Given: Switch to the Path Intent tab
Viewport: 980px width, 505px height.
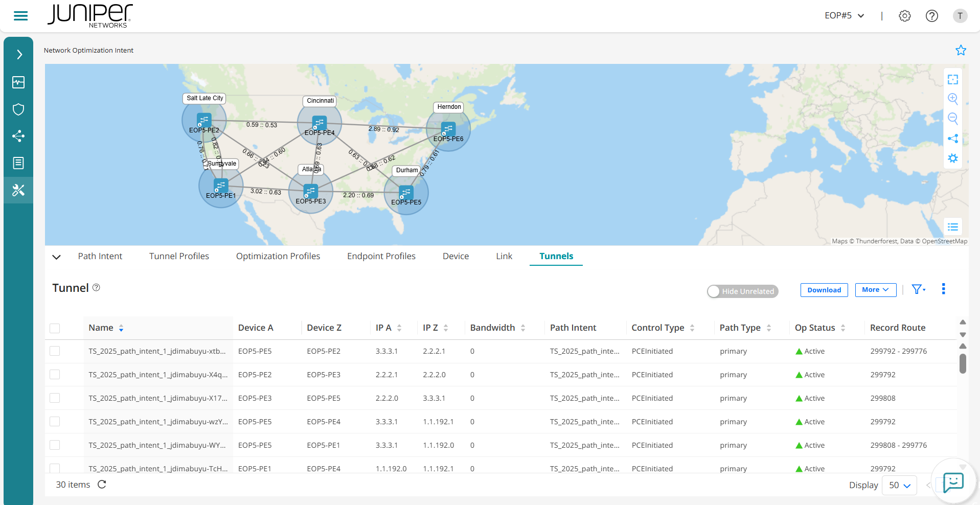Looking at the screenshot, I should click(100, 256).
